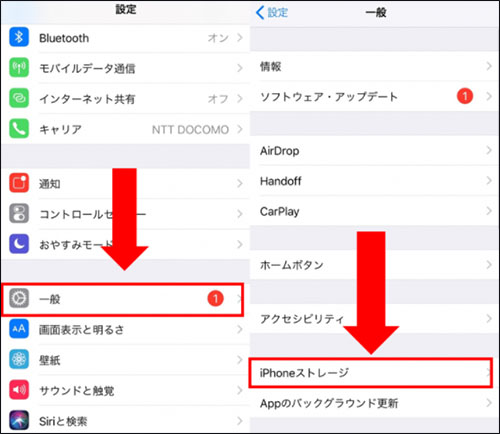This screenshot has height=434, width=500.
Task: Open the CarPlay row chevron
Action: 489,211
